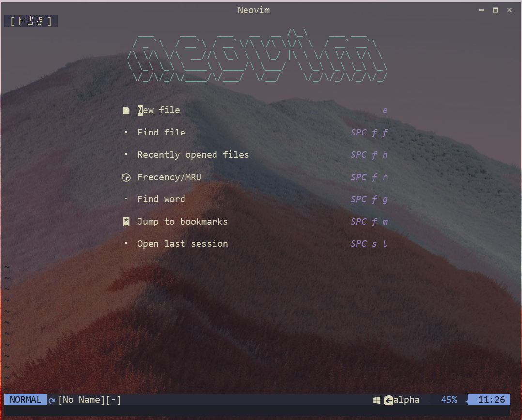Select the Find file entry
522x420 pixels.
click(x=161, y=133)
